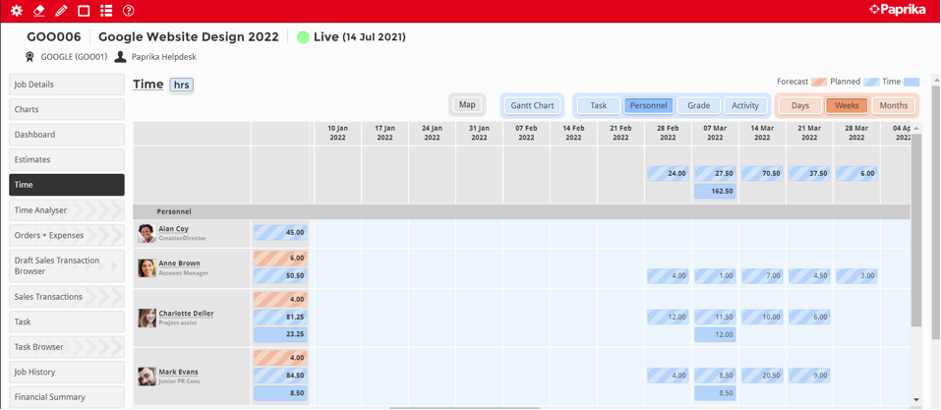Open the settings gear icon
The height and width of the screenshot is (410, 941).
[x=16, y=11]
